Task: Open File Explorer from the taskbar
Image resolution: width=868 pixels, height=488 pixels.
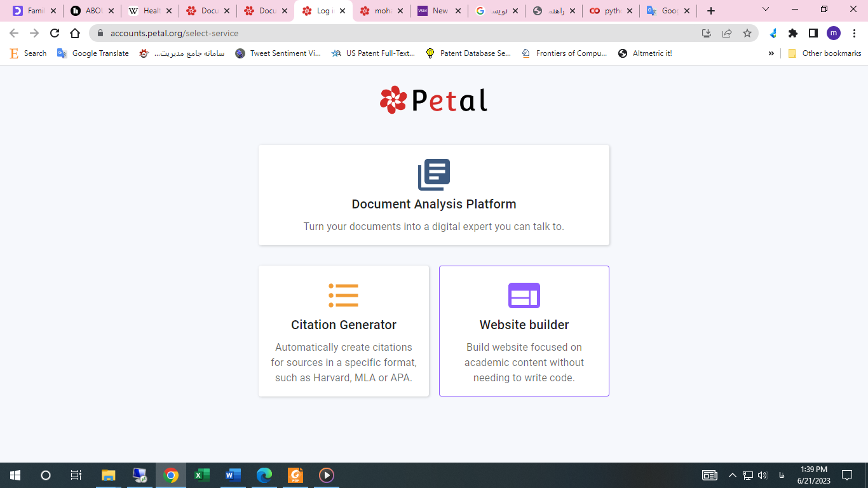Action: click(x=109, y=475)
